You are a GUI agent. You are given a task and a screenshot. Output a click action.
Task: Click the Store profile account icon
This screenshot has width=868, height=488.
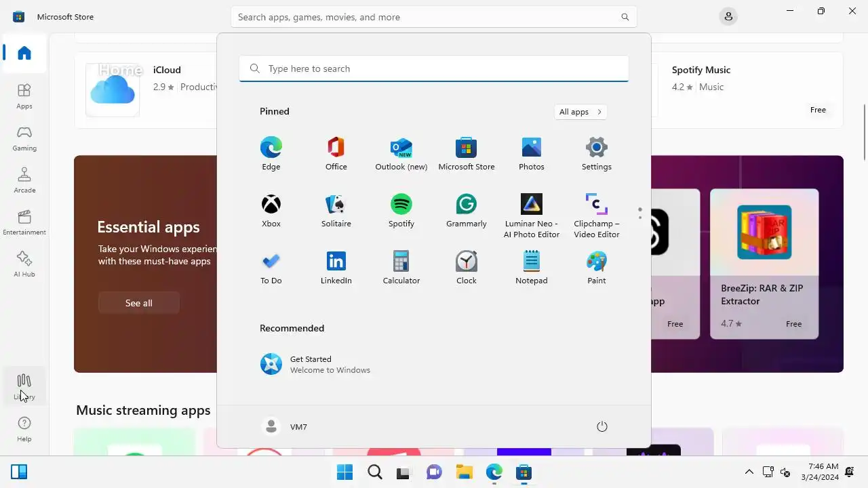pos(728,16)
